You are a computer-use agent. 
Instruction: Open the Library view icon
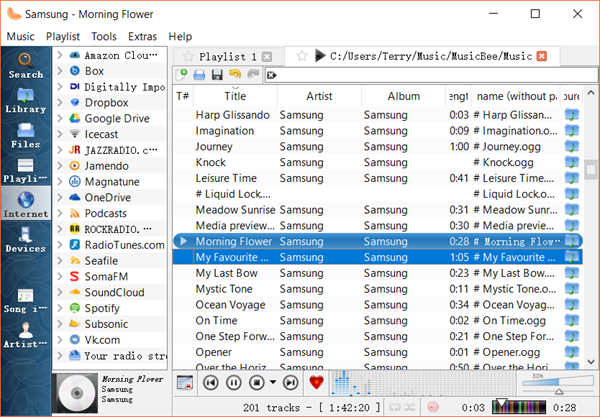pos(25,99)
